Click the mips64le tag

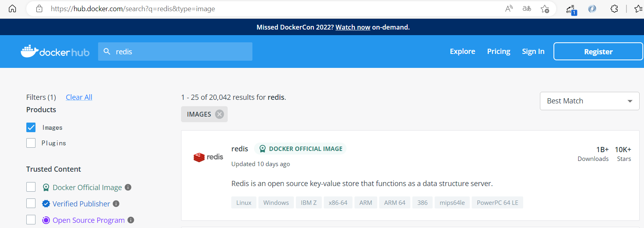(452, 202)
